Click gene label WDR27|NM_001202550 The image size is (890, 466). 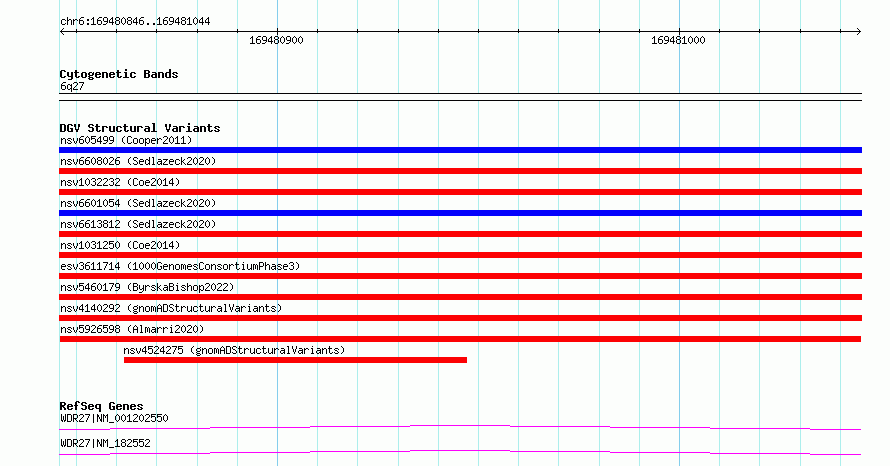click(114, 418)
